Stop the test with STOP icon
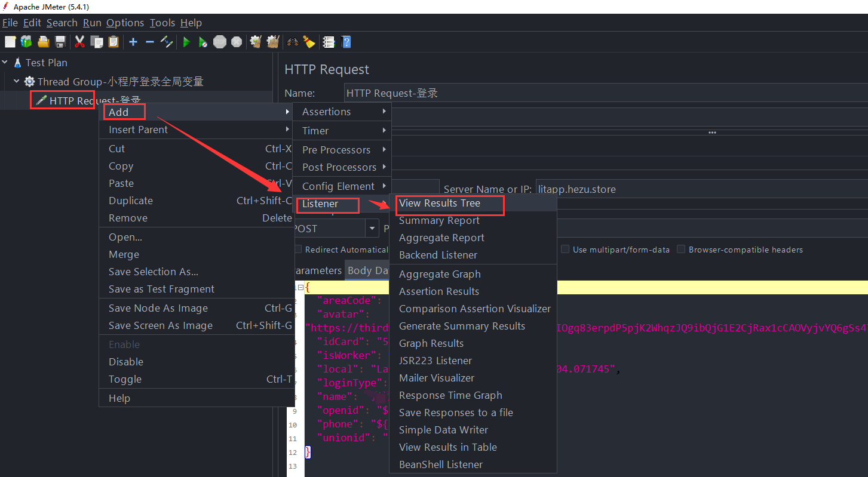 220,42
